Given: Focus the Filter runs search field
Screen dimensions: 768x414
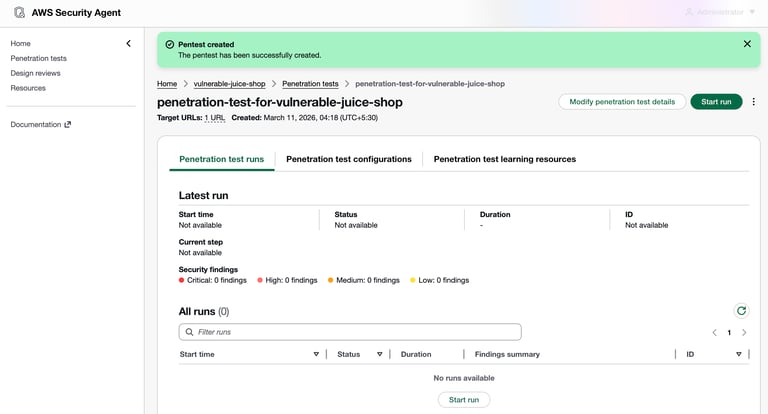Looking at the screenshot, I should (x=350, y=332).
